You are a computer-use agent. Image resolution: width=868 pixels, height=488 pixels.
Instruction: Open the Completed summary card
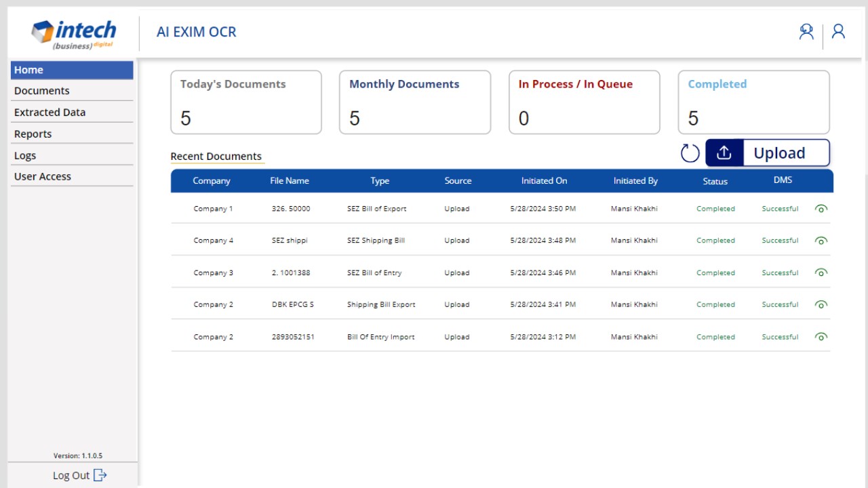pyautogui.click(x=754, y=102)
